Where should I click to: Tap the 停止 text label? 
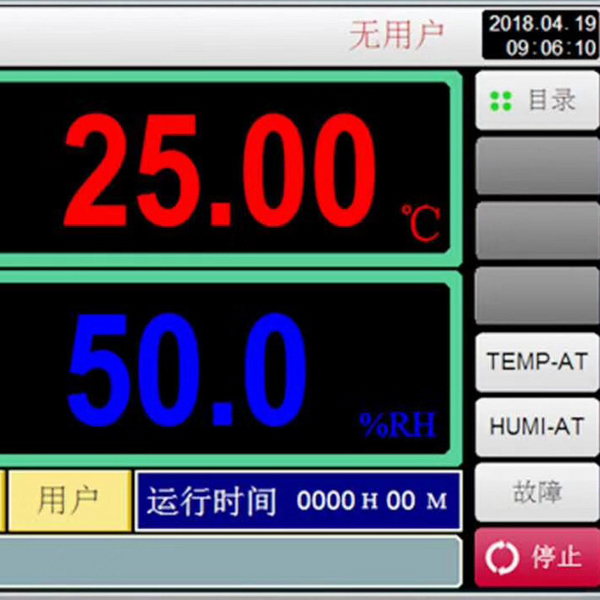556,557
